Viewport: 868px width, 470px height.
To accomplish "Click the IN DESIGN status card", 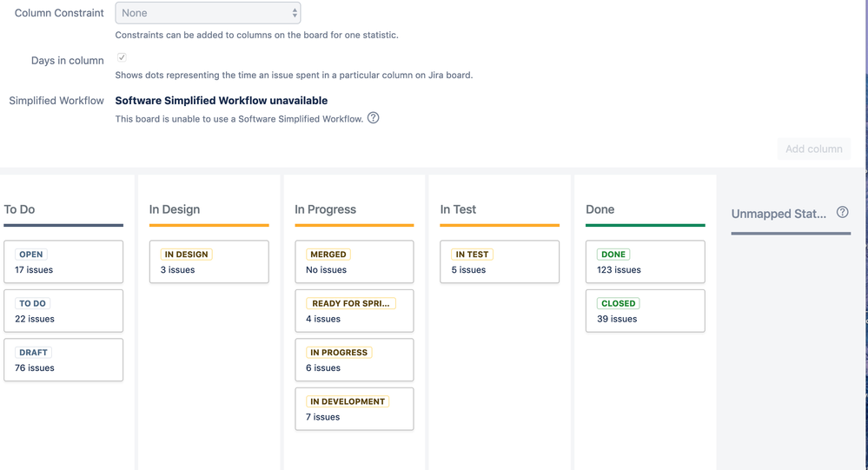I will [209, 261].
